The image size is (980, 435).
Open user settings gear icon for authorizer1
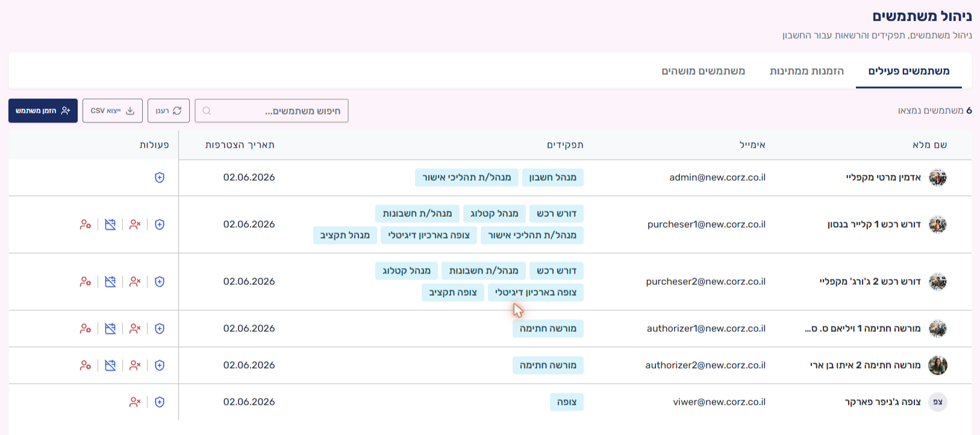(x=86, y=329)
